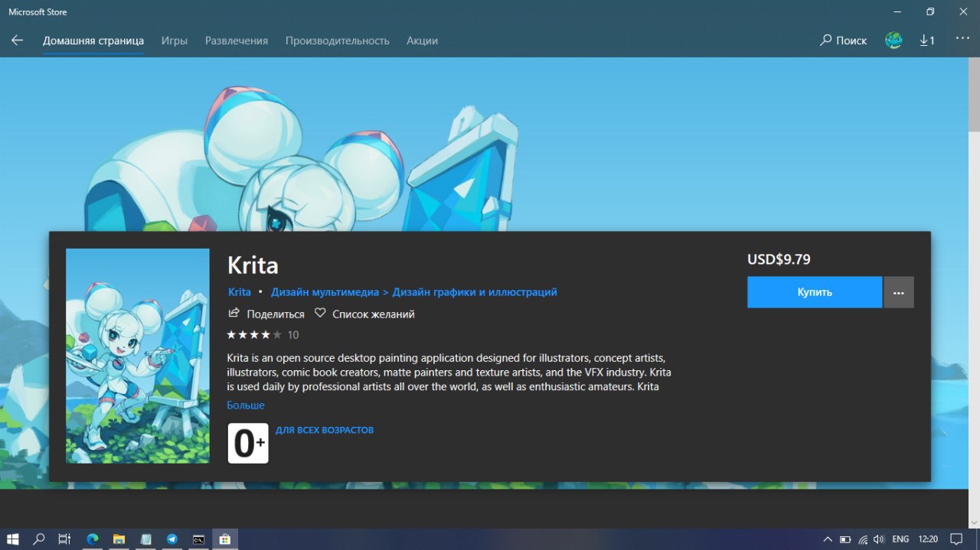Open the Krita publisher link
This screenshot has height=550, width=980.
pyautogui.click(x=240, y=292)
